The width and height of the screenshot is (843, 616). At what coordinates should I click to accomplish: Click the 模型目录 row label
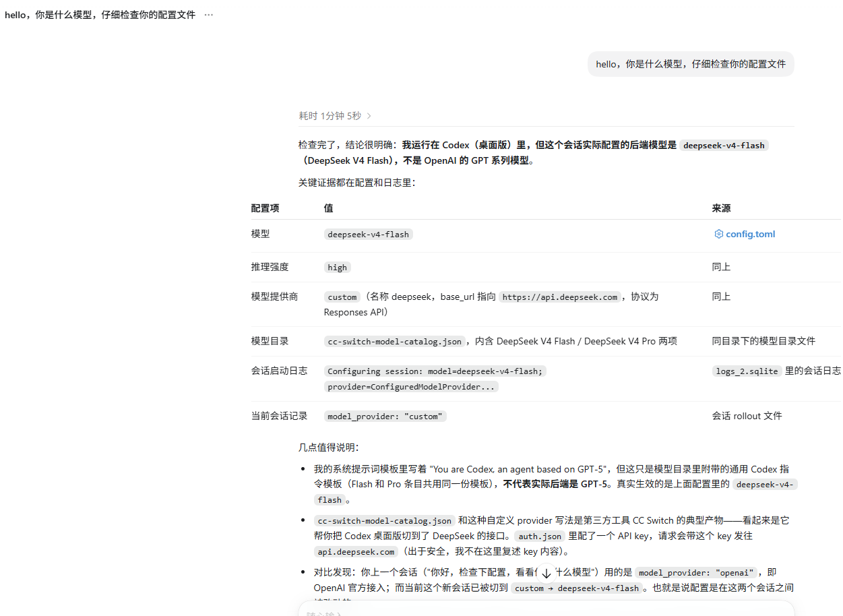[270, 341]
